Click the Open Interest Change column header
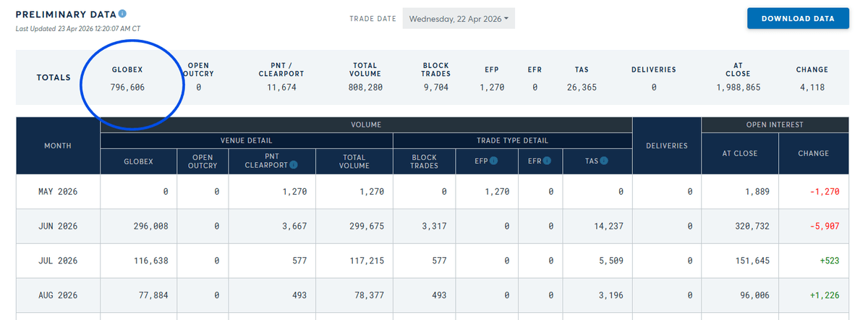 pyautogui.click(x=813, y=153)
